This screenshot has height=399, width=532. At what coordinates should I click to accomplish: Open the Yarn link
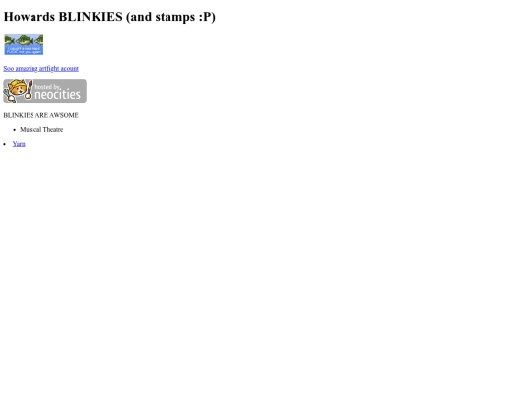point(19,144)
